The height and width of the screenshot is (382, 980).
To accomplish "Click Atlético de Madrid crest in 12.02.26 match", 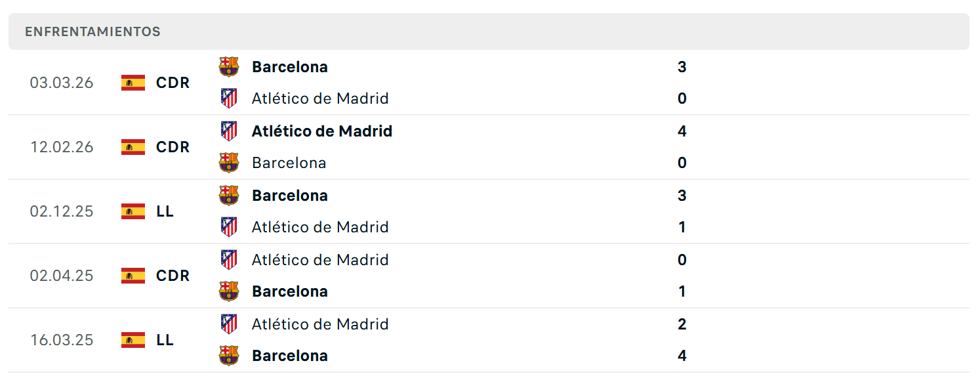I will 229,131.
